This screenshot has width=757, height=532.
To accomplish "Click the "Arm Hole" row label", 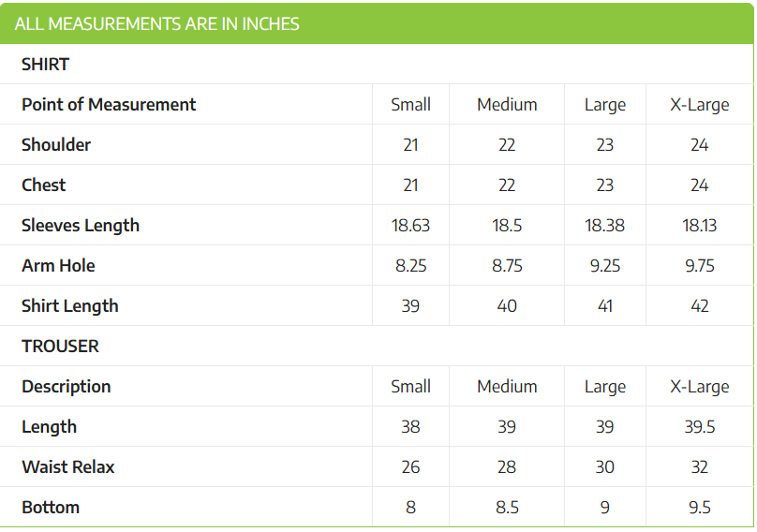I will coord(58,266).
